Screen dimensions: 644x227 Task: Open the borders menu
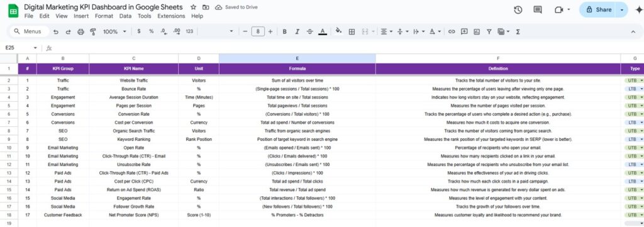coord(352,31)
